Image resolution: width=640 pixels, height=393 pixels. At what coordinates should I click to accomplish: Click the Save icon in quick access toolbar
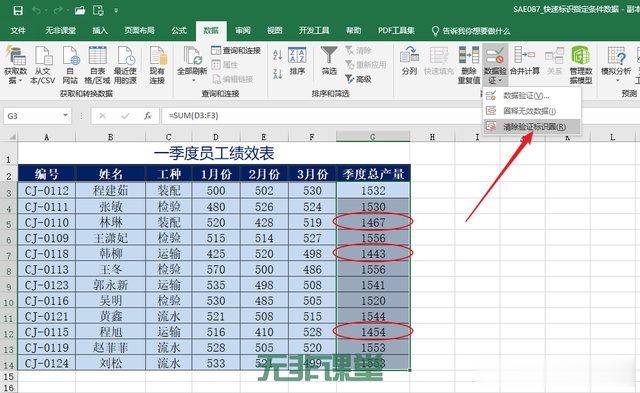(18, 10)
